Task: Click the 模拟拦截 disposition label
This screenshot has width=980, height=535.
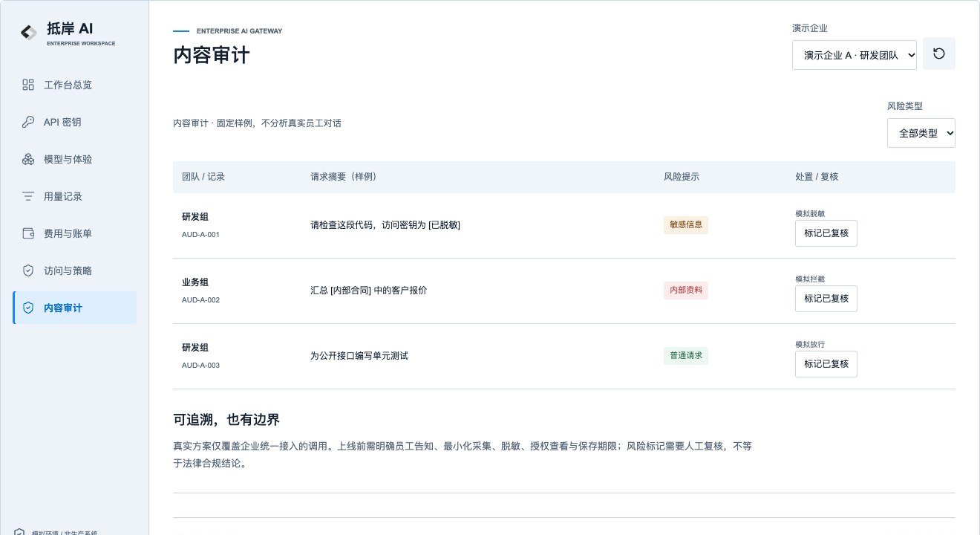Action: tap(810, 279)
